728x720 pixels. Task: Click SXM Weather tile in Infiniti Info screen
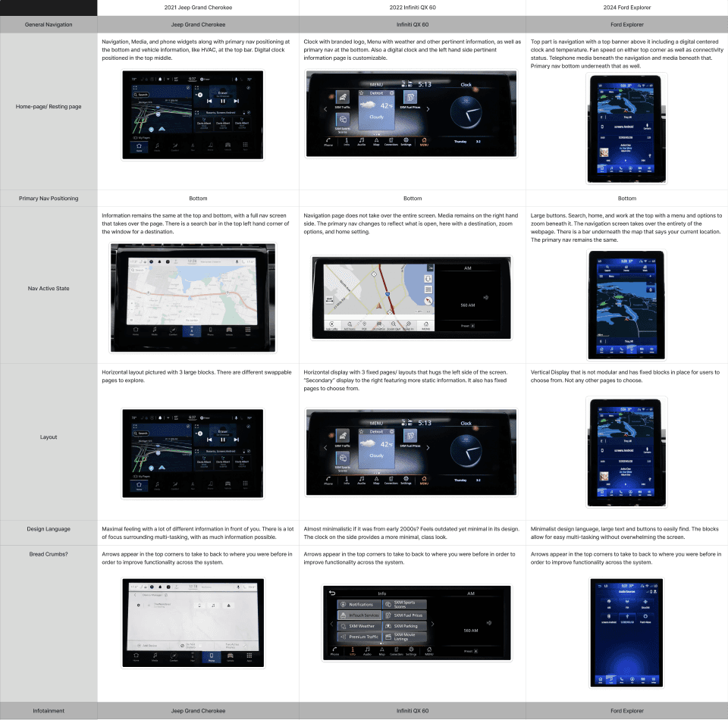359,626
